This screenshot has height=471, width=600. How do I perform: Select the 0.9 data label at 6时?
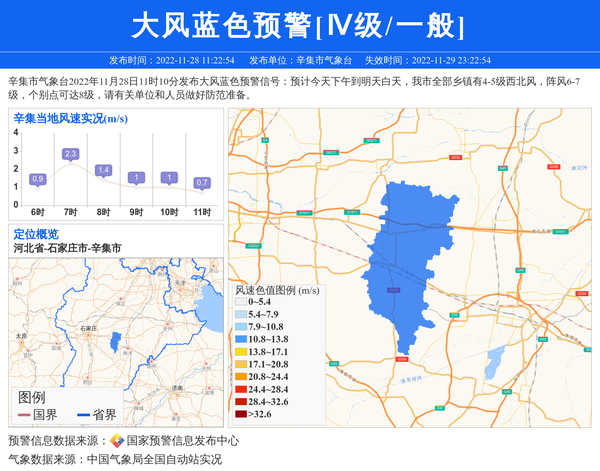pos(38,179)
